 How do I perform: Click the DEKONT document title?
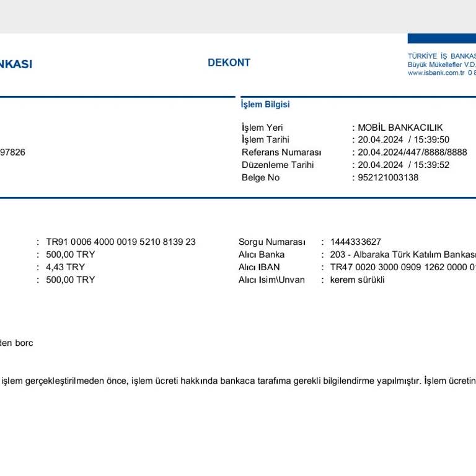(x=229, y=63)
